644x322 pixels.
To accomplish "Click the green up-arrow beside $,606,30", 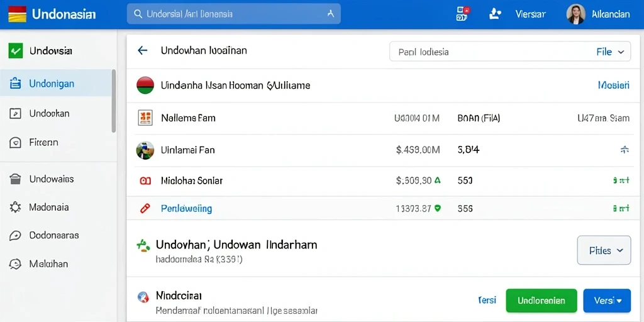I will (438, 180).
